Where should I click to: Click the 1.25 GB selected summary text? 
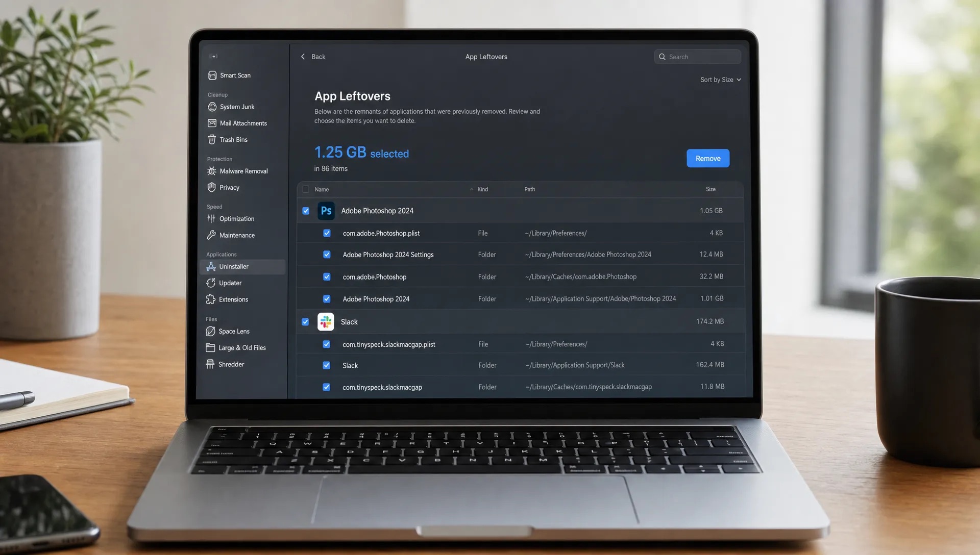pyautogui.click(x=361, y=153)
